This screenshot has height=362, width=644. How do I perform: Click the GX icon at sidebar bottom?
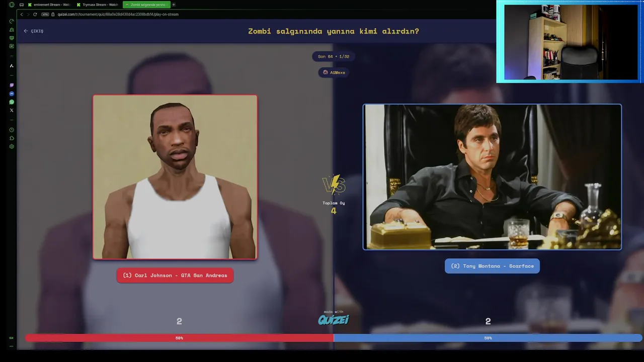12,338
